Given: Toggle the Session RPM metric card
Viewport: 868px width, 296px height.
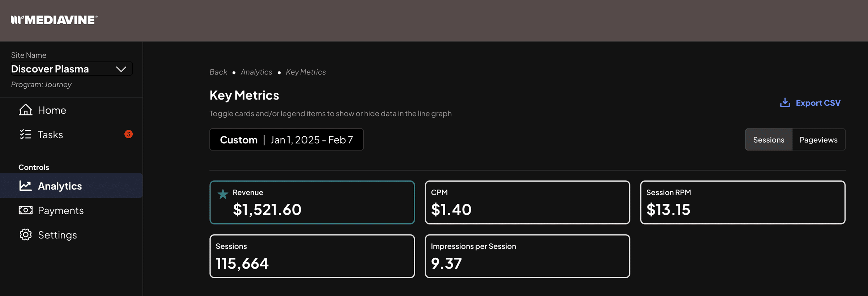Looking at the screenshot, I should 742,203.
